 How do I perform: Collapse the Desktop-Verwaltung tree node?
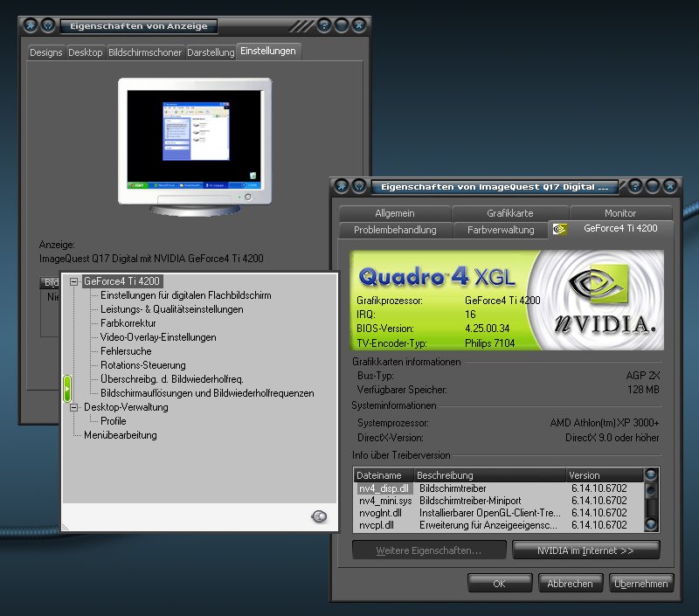[74, 407]
